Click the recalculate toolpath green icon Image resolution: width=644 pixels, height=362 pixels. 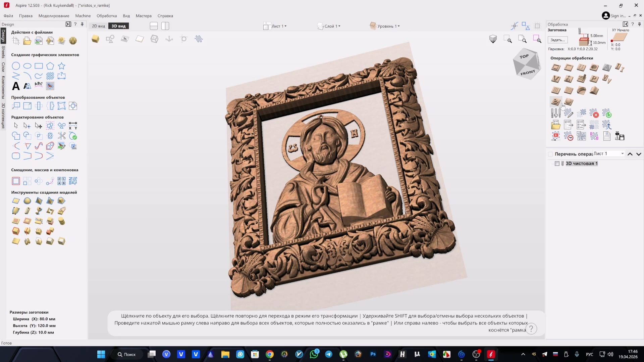(x=607, y=113)
